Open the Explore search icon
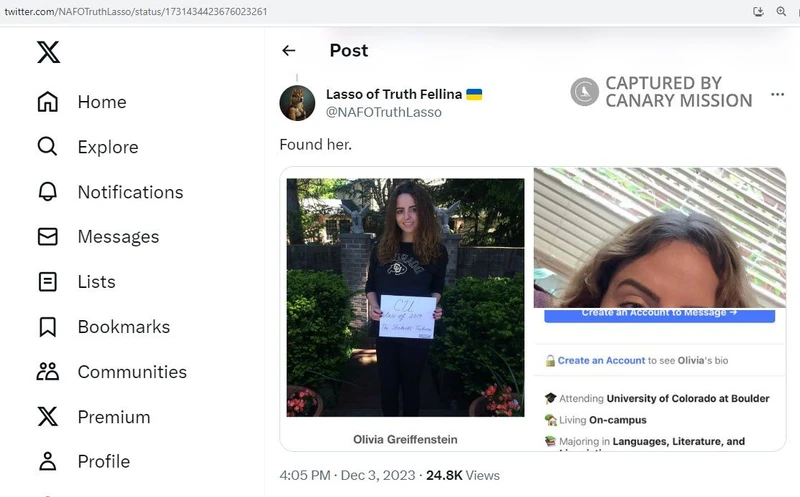 [47, 146]
